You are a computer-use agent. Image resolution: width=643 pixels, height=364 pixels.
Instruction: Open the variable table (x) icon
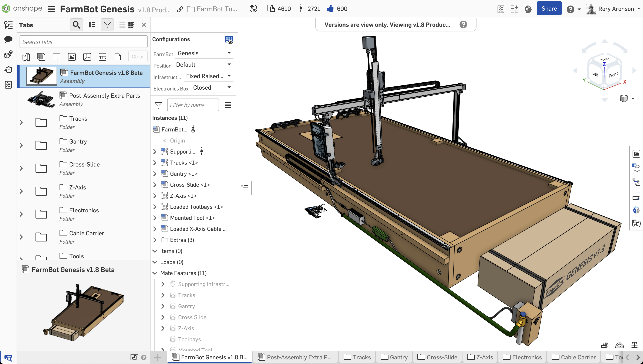coord(636,223)
